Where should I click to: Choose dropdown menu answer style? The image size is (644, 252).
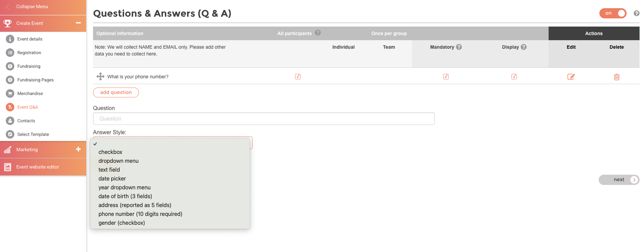coord(170,161)
